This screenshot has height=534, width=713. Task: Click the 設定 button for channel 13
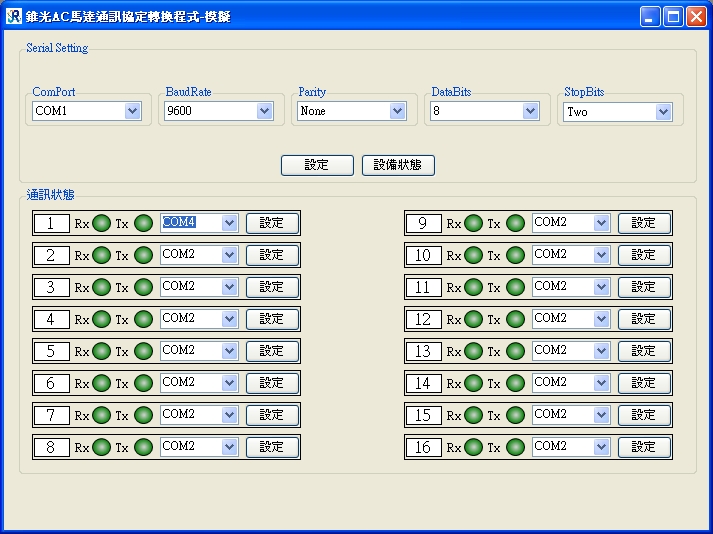click(644, 351)
